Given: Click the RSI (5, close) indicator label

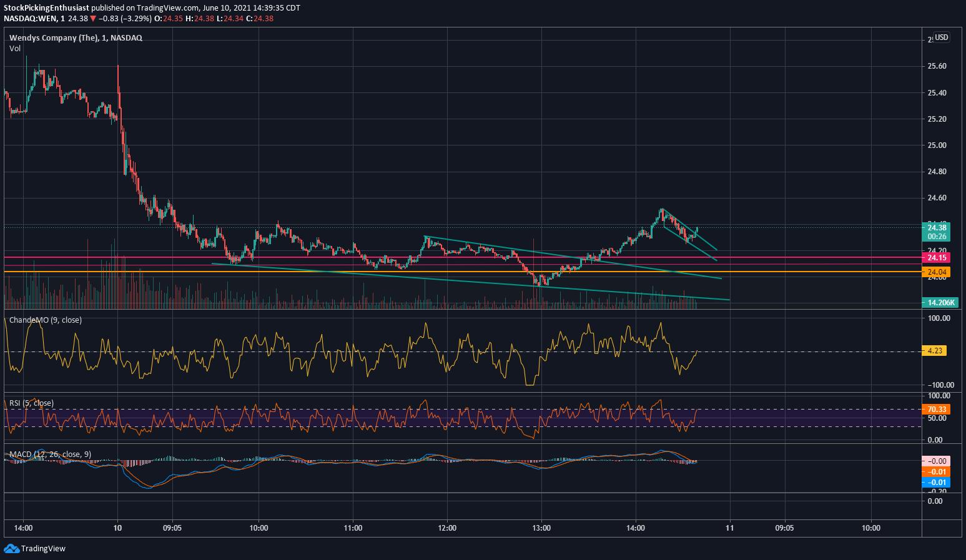Looking at the screenshot, I should 31,403.
